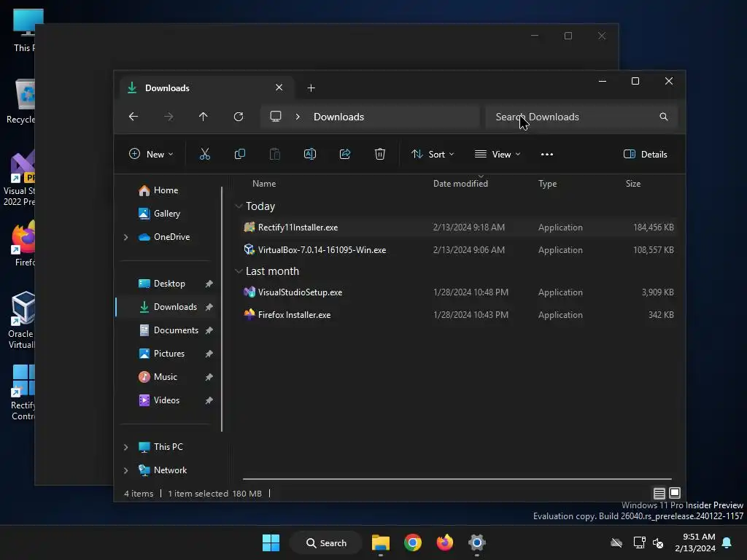This screenshot has width=747, height=560.
Task: Switch to large thumbnails view icon
Action: tap(675, 493)
